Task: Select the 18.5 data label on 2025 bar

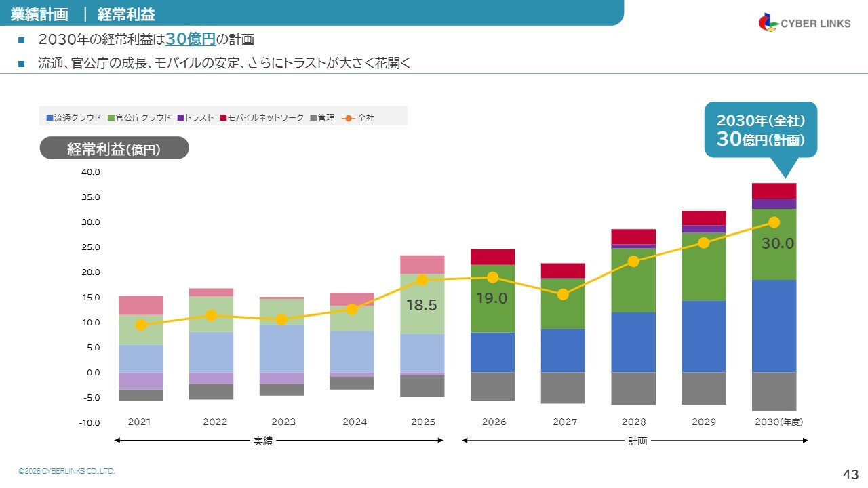Action: coord(421,306)
